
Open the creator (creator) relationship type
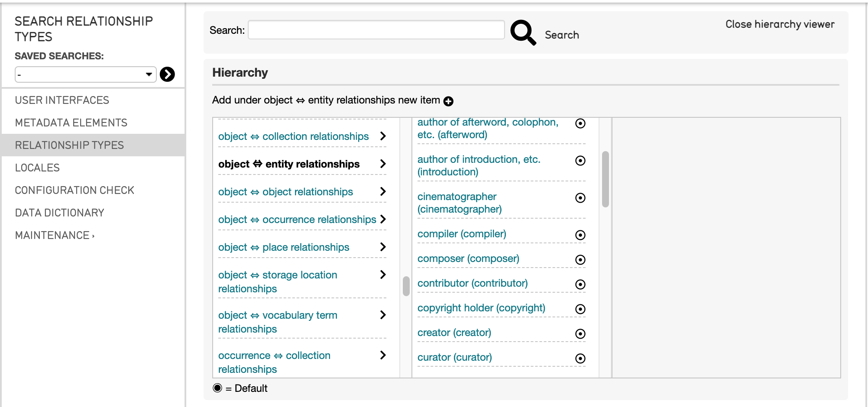pos(454,333)
